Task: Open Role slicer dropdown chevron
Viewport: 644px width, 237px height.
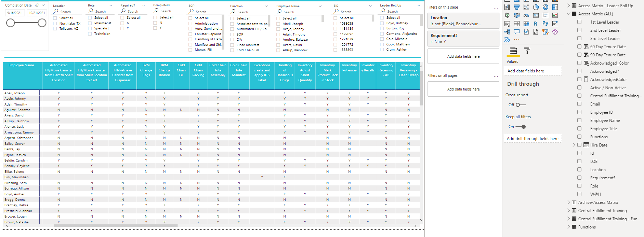Action: [x=110, y=5]
